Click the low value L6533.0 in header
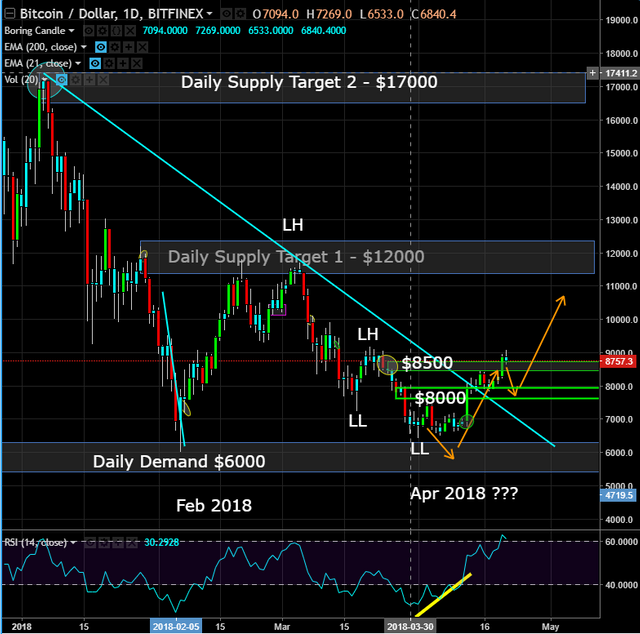This screenshot has height=634, width=640. [x=382, y=14]
